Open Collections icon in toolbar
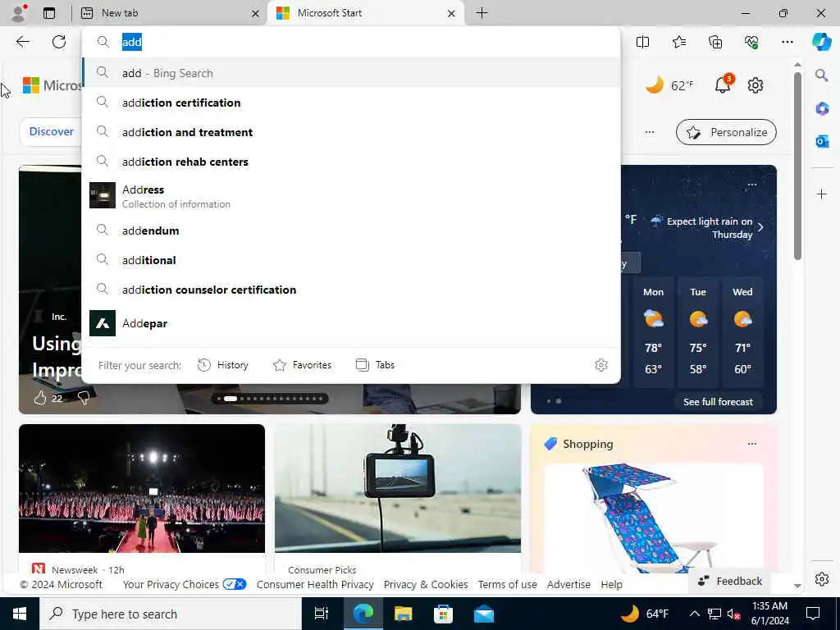This screenshot has width=840, height=630. click(x=715, y=42)
